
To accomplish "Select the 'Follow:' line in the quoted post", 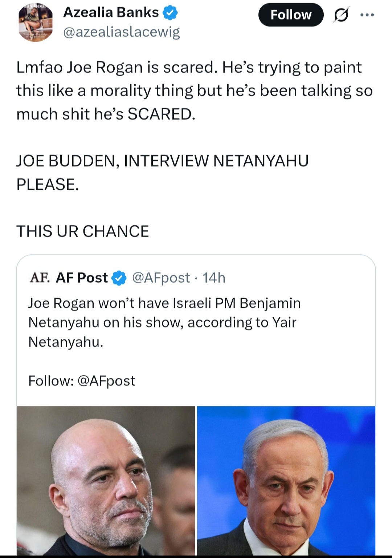I will (82, 381).
